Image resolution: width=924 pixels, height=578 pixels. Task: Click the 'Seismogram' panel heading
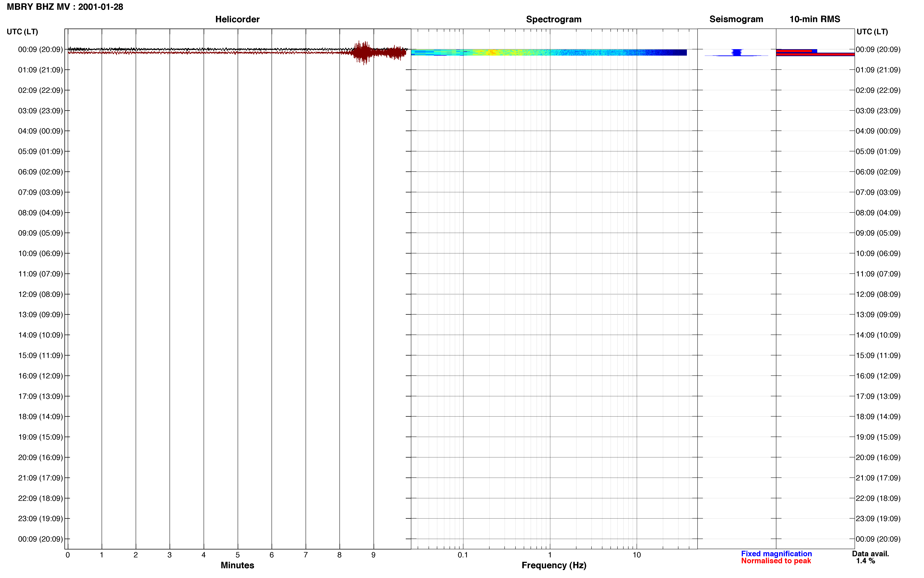click(736, 19)
